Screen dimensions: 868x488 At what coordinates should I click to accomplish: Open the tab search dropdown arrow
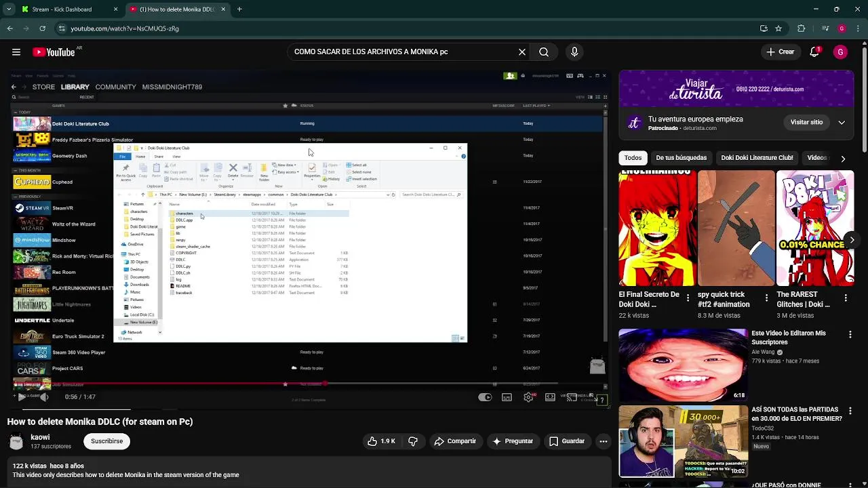coord(8,9)
